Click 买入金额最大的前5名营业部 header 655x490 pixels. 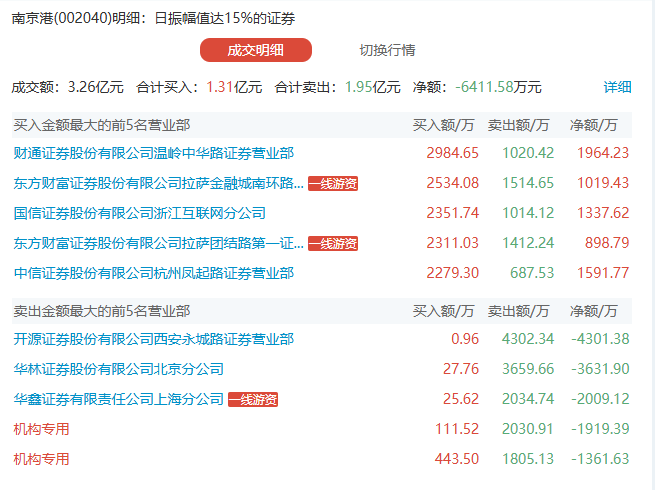pos(102,125)
